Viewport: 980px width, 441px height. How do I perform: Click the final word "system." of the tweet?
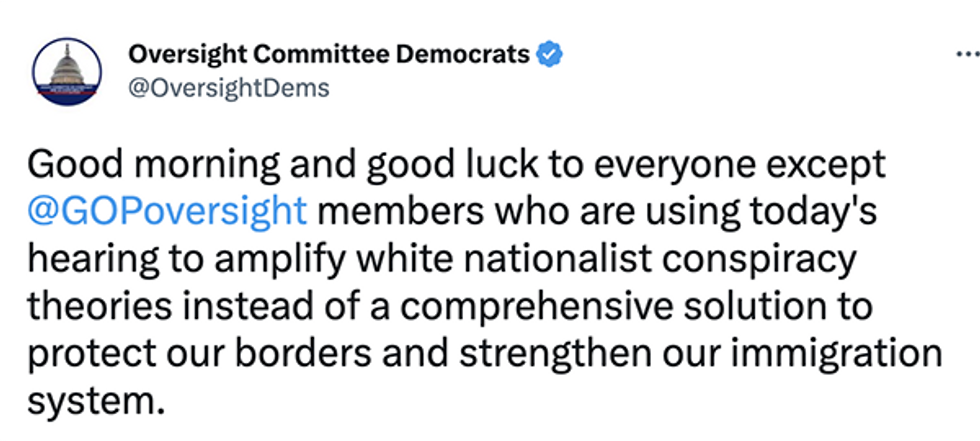point(97,402)
